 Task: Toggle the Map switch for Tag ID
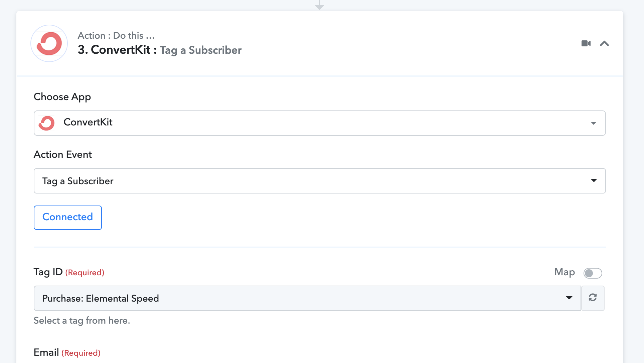[x=593, y=273]
